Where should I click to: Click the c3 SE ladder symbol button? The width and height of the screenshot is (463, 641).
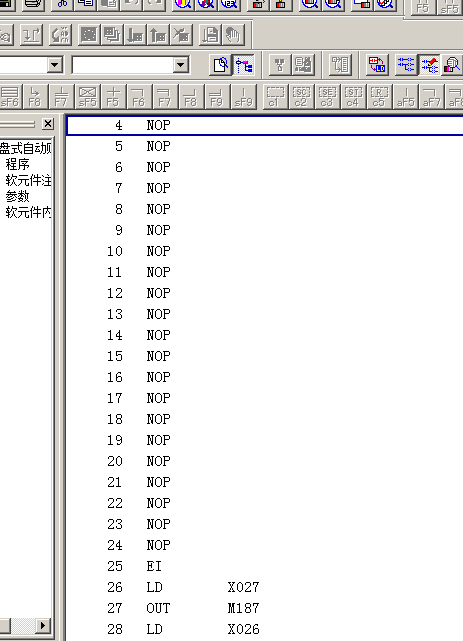click(327, 97)
